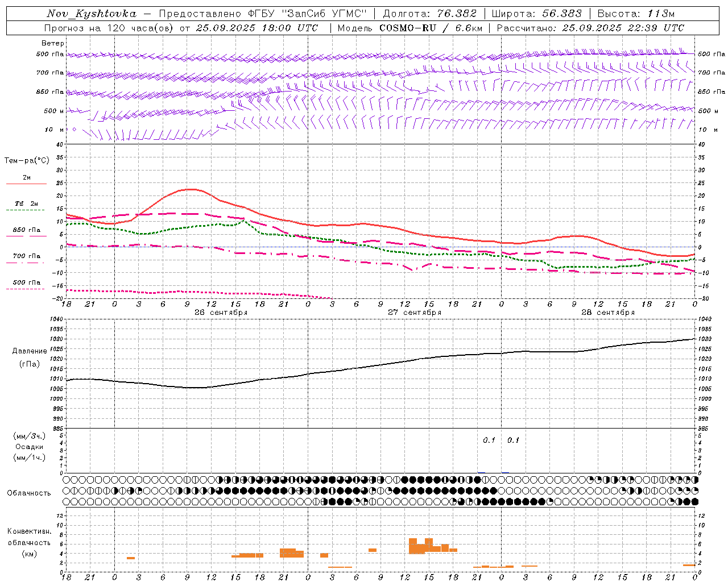Select the Td 2м dew point legend entry

(x=26, y=206)
